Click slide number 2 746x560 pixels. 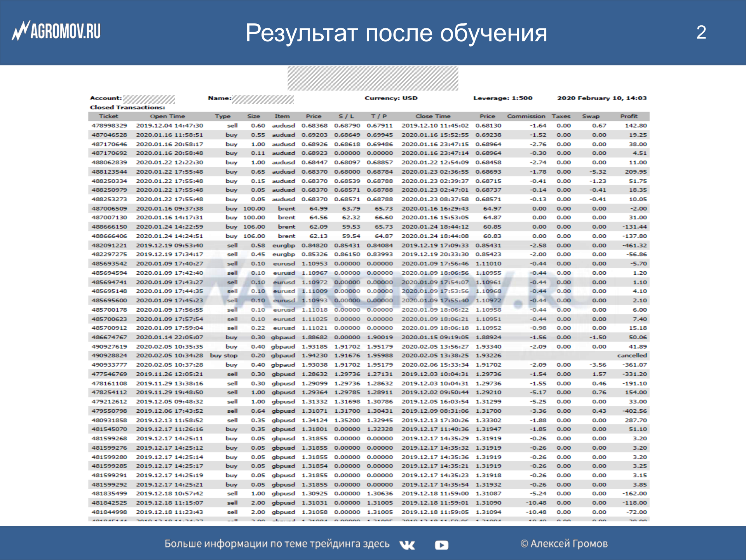pyautogui.click(x=701, y=32)
